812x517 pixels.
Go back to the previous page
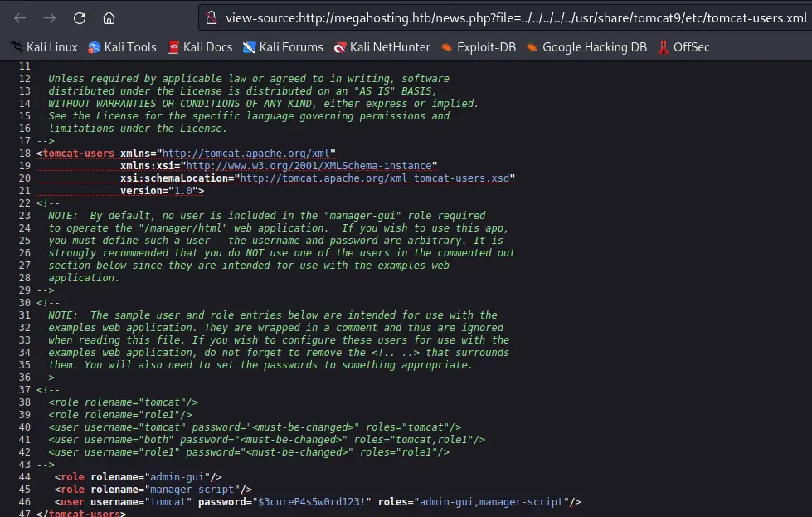coord(20,18)
